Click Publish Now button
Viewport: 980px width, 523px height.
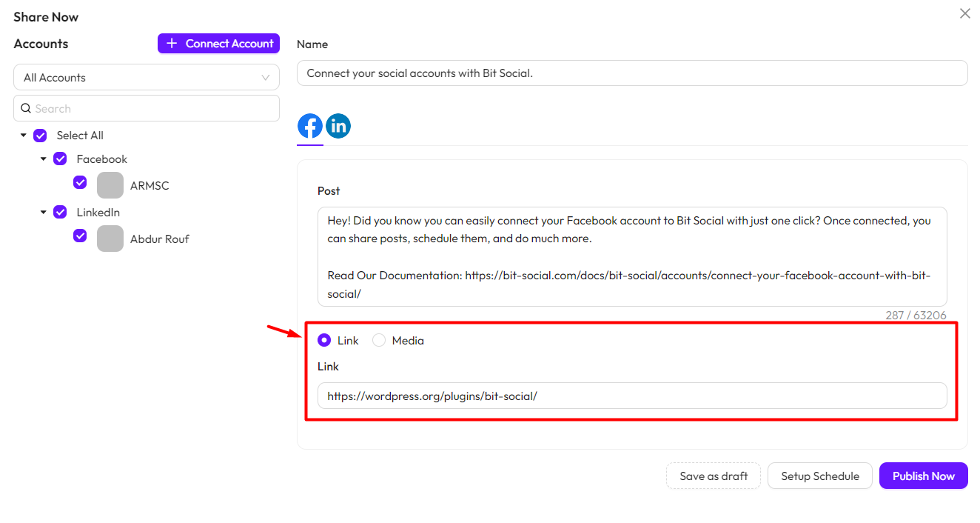[924, 476]
